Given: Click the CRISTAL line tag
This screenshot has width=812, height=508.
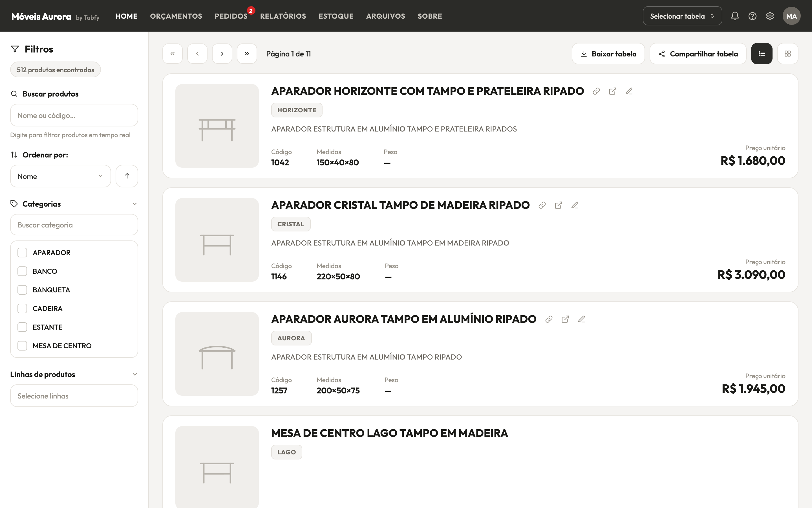Looking at the screenshot, I should click(x=291, y=224).
